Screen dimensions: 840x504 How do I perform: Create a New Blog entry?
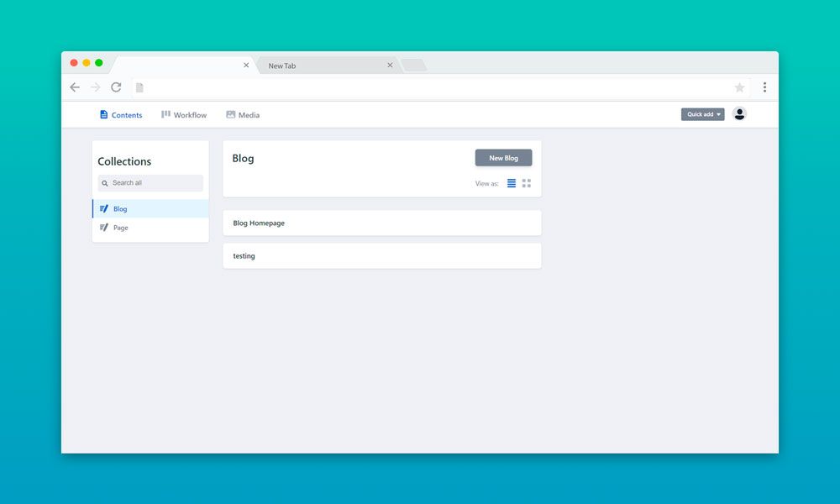503,158
